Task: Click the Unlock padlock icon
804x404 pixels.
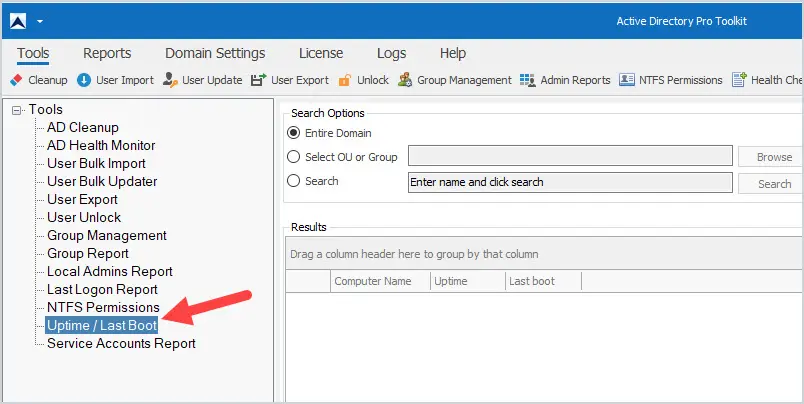Action: pyautogui.click(x=345, y=80)
